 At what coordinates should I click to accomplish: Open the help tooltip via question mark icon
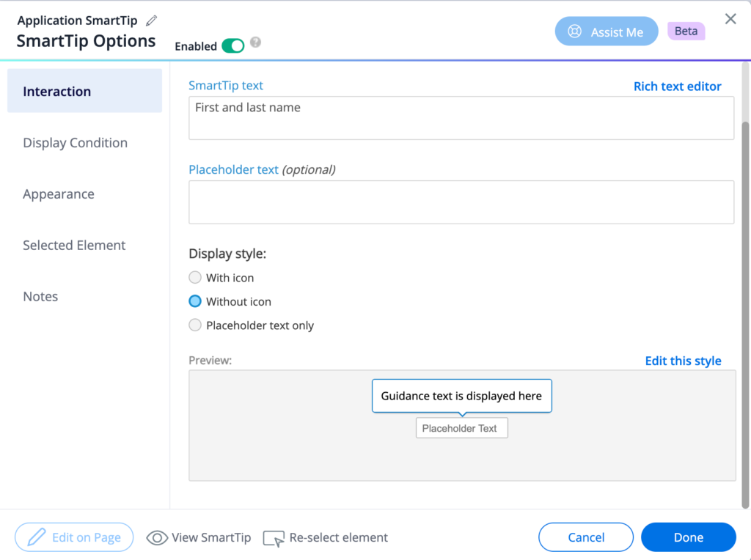click(254, 43)
